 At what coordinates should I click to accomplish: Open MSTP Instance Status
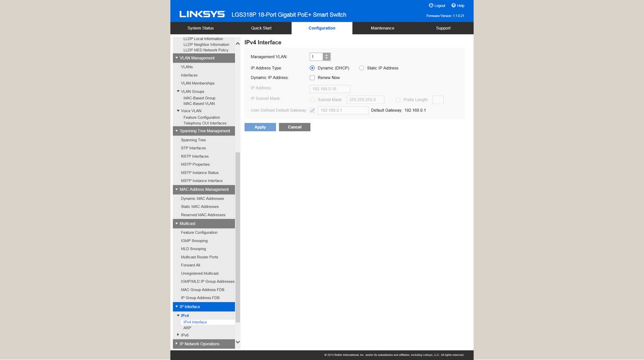200,173
